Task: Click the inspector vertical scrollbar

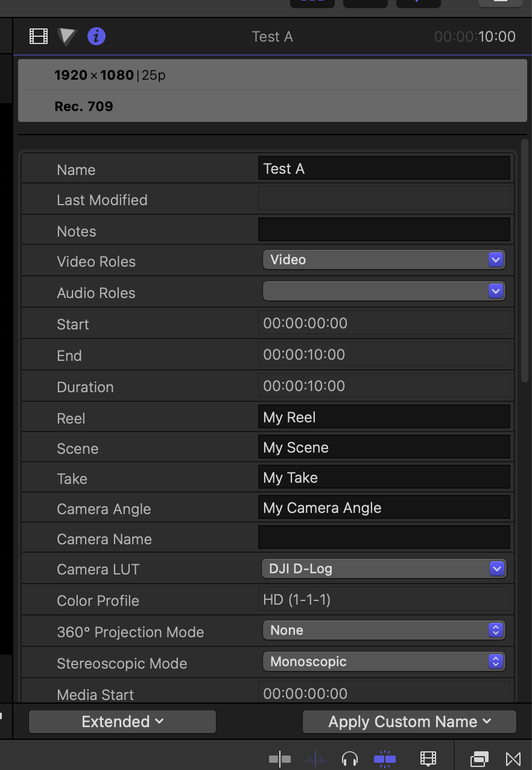Action: click(x=524, y=261)
